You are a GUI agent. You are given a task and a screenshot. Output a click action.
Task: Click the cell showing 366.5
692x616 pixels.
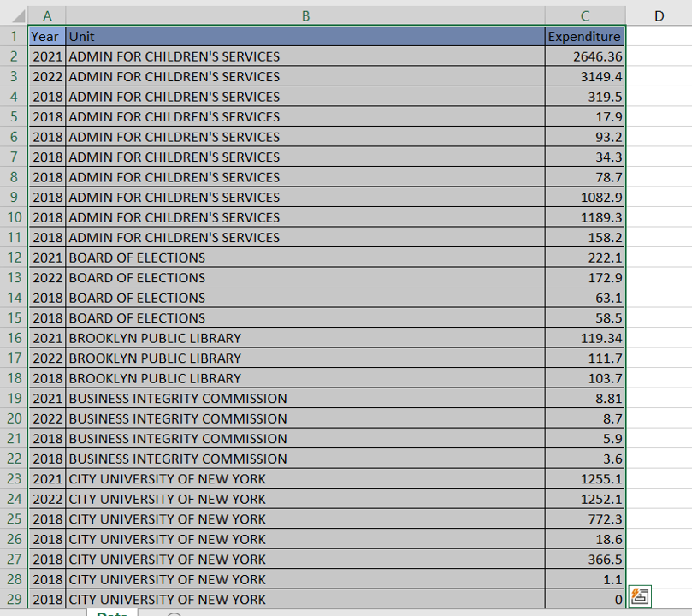[585, 560]
